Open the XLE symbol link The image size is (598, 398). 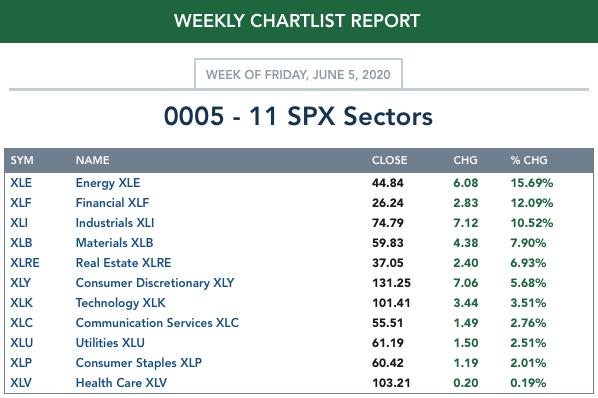coord(21,183)
